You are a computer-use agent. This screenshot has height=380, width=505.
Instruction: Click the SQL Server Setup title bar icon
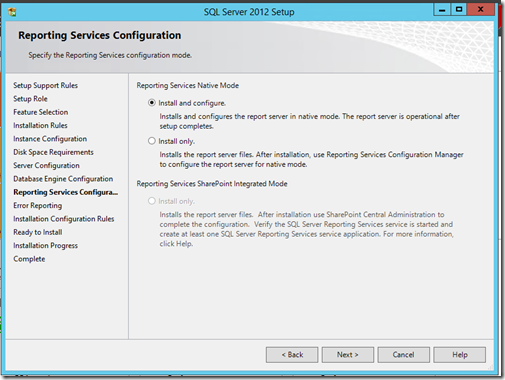(12, 12)
